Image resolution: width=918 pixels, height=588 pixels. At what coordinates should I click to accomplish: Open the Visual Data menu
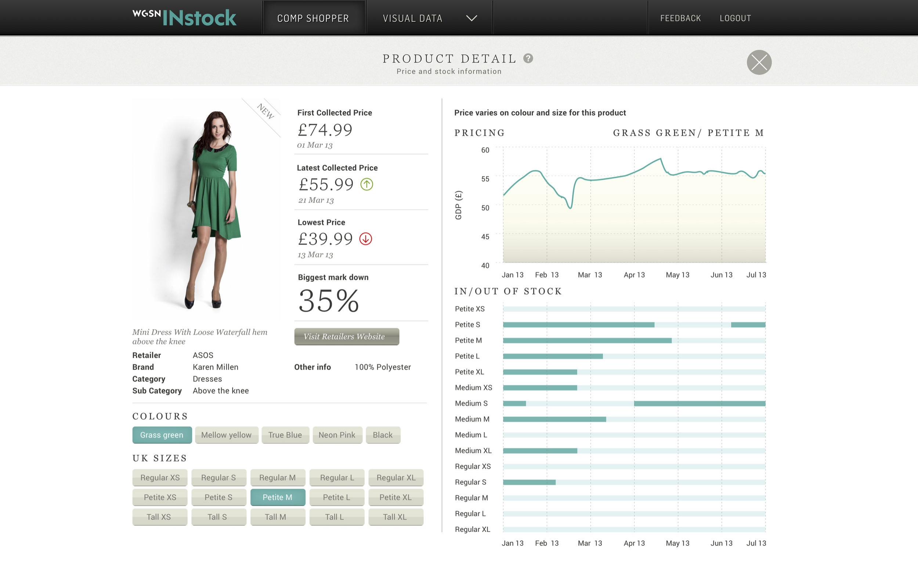(x=429, y=18)
